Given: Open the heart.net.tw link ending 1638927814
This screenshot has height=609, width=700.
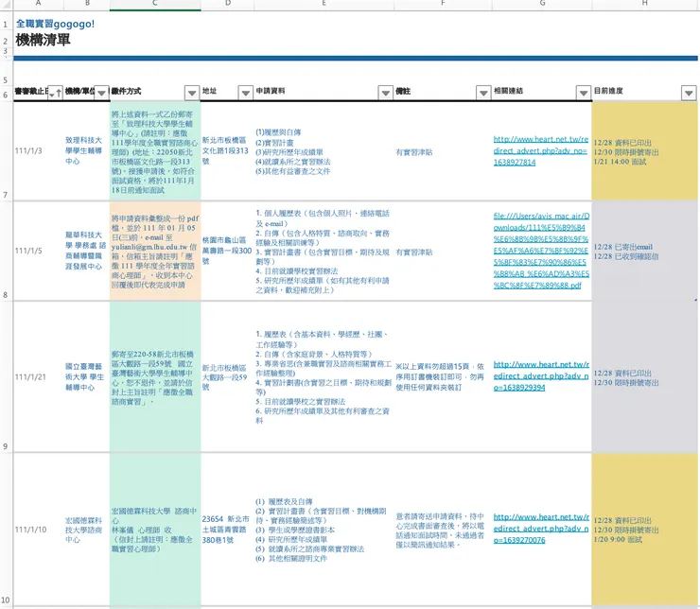Looking at the screenshot, I should click(541, 150).
